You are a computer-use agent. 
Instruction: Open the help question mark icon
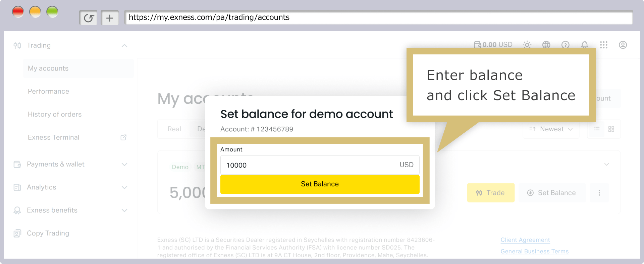[x=566, y=45]
